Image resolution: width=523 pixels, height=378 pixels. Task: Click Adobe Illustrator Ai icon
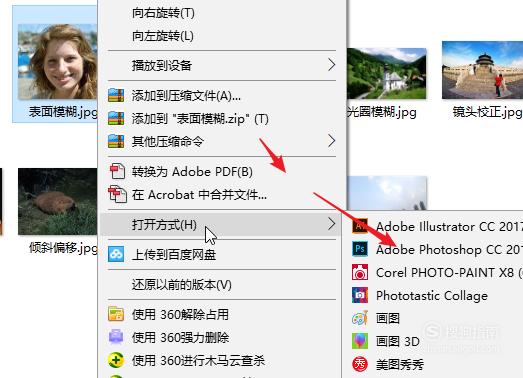(360, 226)
